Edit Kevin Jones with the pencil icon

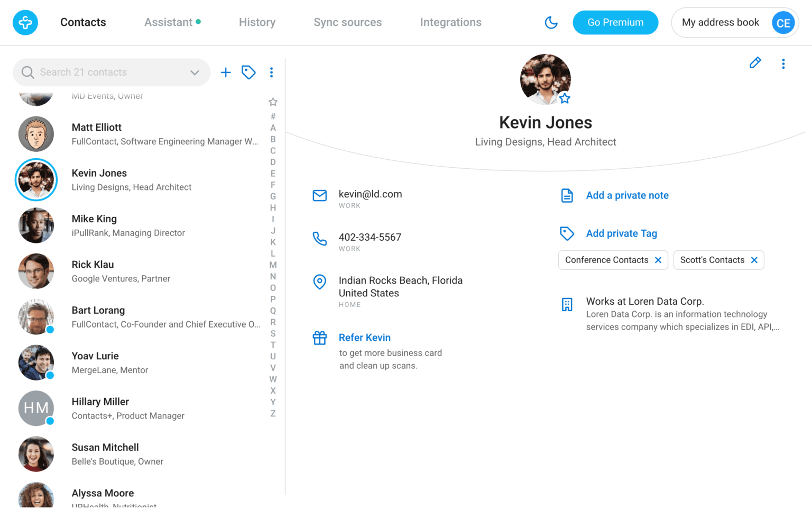pyautogui.click(x=755, y=62)
